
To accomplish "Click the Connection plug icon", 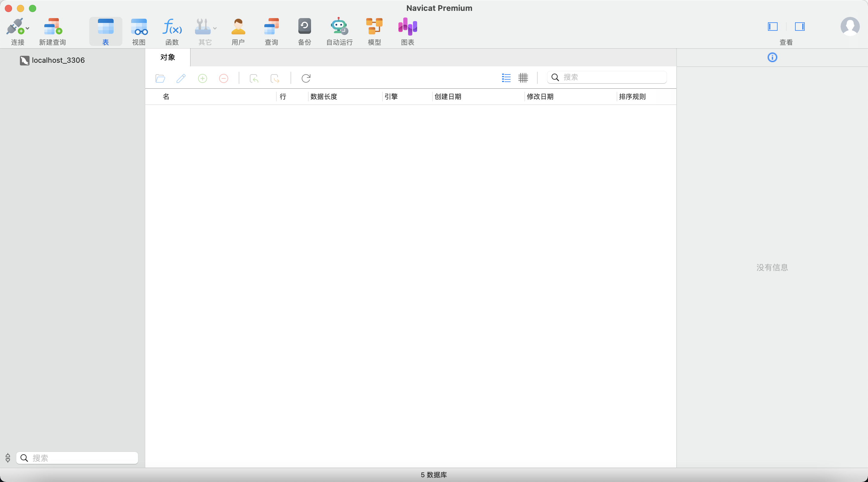I will (x=15, y=26).
